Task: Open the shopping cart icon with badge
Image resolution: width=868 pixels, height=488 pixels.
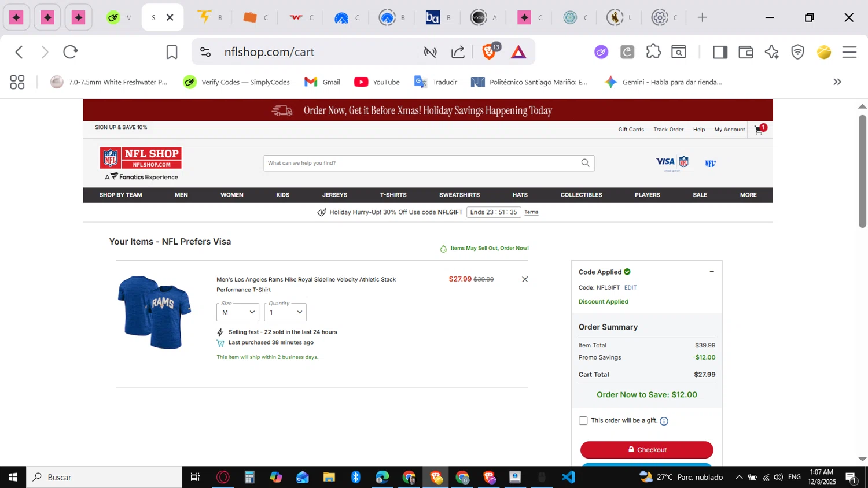Action: tap(760, 130)
